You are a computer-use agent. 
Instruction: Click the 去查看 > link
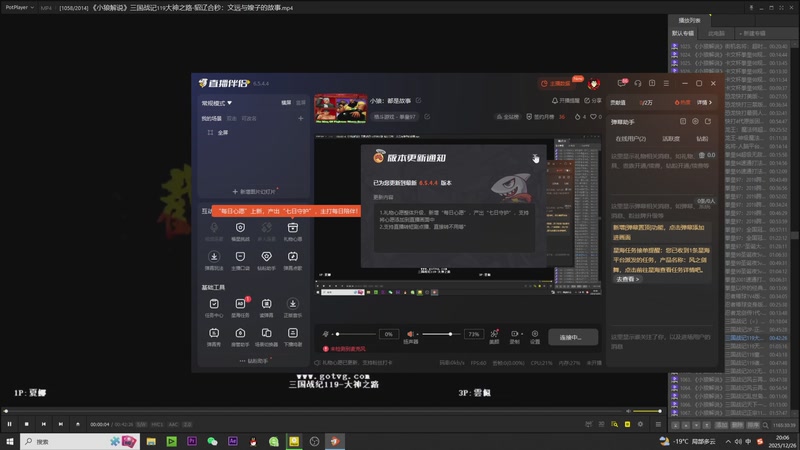pyautogui.click(x=627, y=279)
